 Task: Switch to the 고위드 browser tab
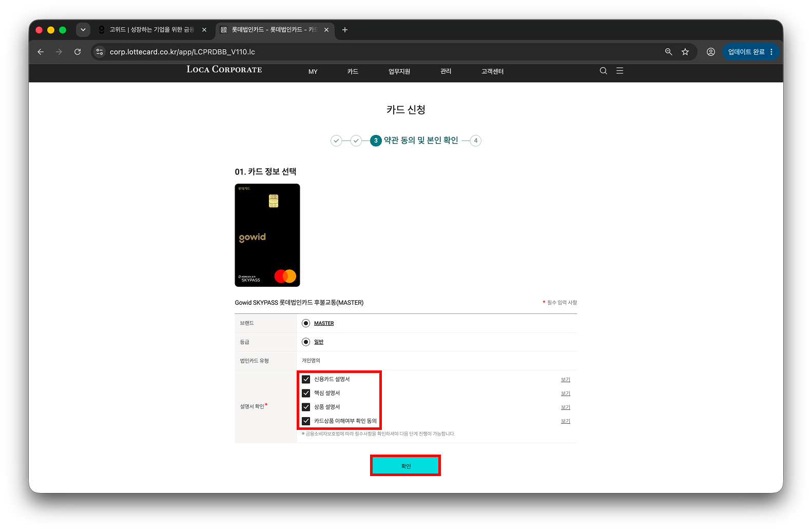152,30
